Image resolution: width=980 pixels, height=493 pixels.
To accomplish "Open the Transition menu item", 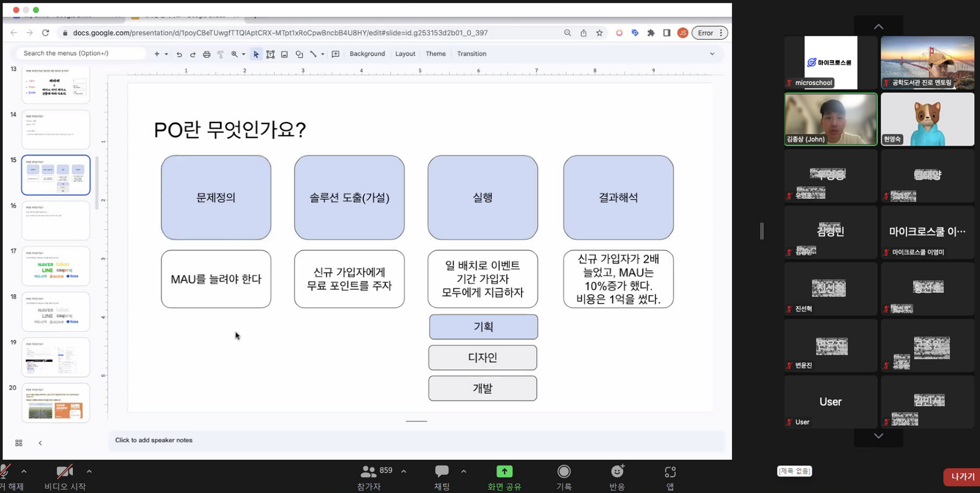I will [471, 54].
